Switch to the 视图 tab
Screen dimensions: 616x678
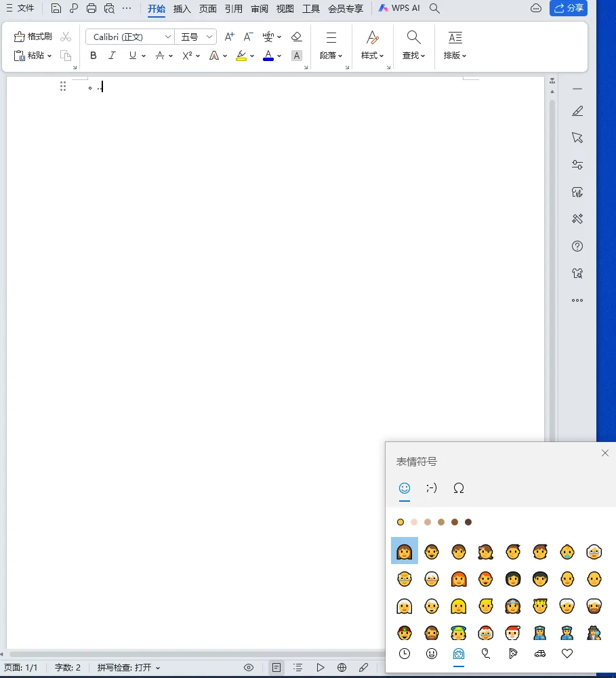[x=285, y=9]
